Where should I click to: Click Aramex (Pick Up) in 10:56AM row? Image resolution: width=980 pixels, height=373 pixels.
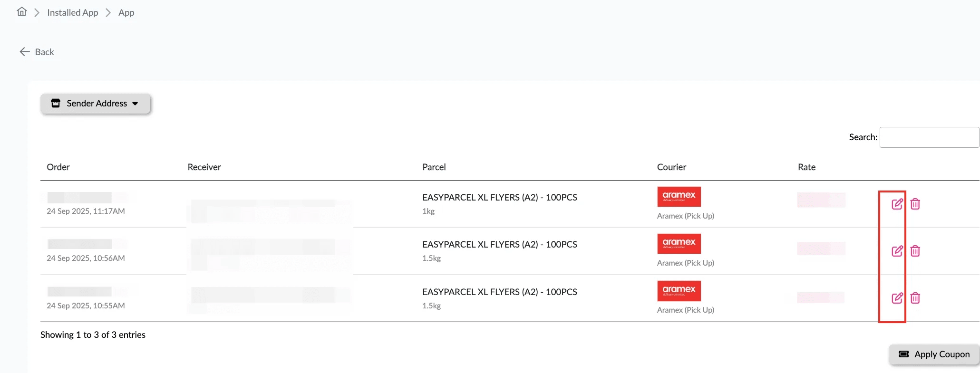[685, 263]
